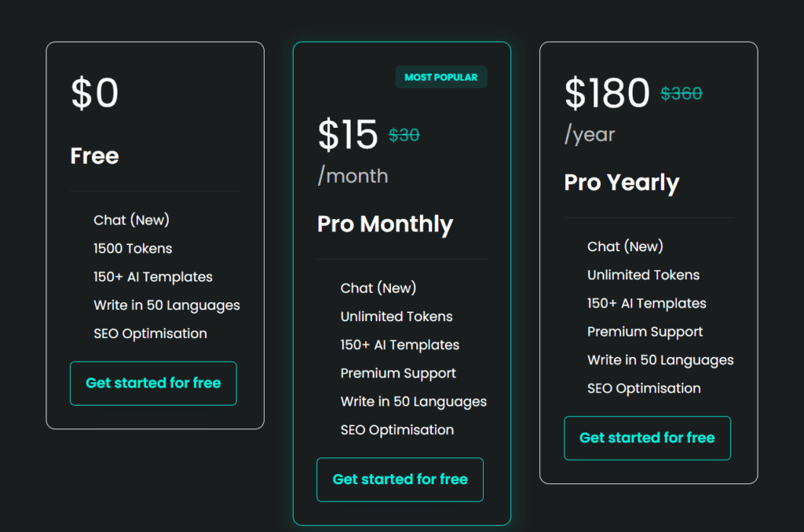804x532 pixels.
Task: Click Chat (New) in the Free plan
Action: coord(131,220)
